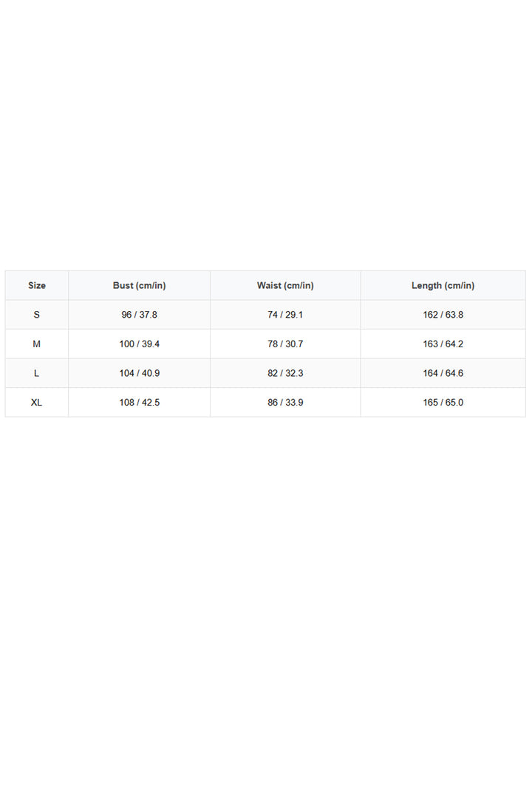Click the Size column header
This screenshot has width=532, height=798.
pos(37,285)
